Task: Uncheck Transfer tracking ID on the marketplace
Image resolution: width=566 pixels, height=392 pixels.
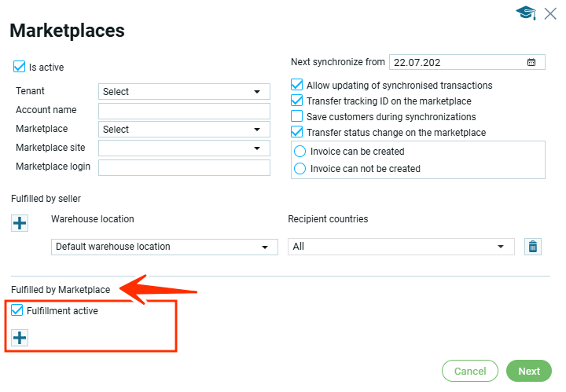Action: pyautogui.click(x=297, y=101)
